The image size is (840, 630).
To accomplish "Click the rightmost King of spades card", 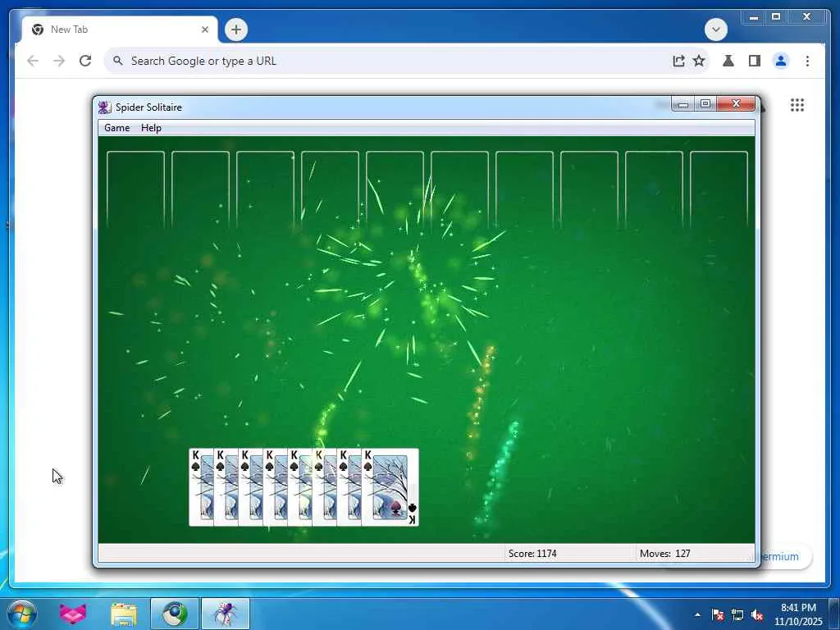I will pyautogui.click(x=390, y=487).
